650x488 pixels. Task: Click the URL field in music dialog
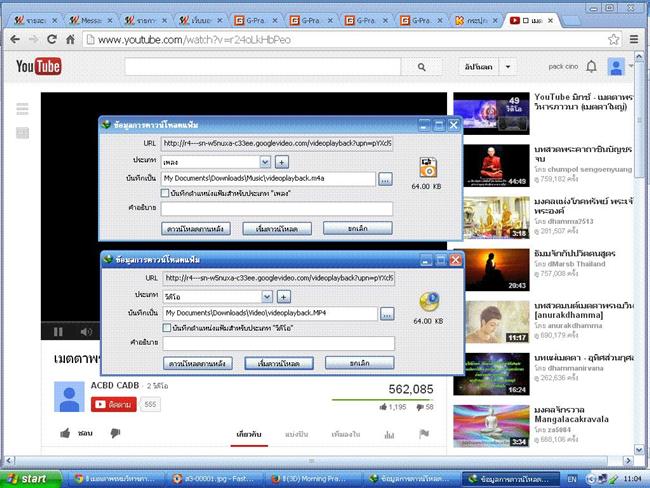pyautogui.click(x=276, y=143)
